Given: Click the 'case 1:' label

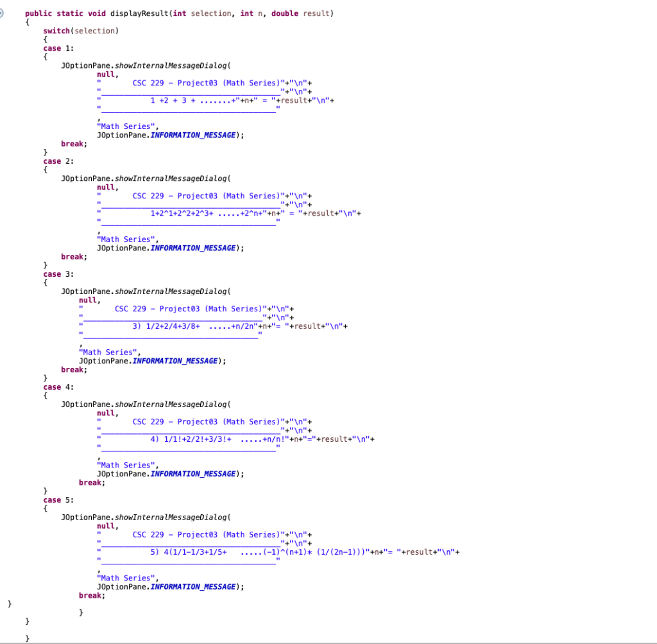Looking at the screenshot, I should 58,48.
